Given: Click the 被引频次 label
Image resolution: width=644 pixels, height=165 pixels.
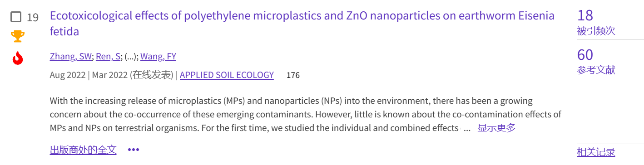Looking at the screenshot, I should click(596, 31).
